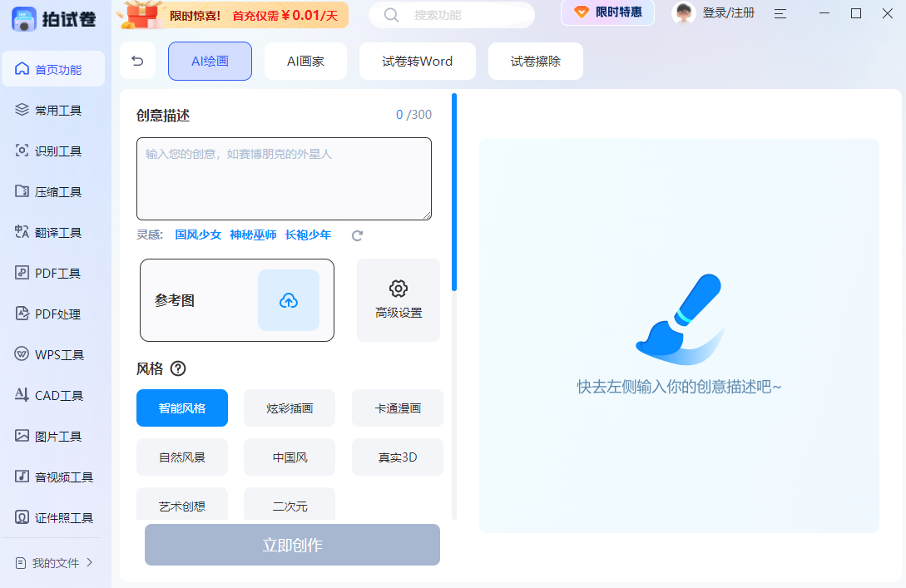This screenshot has width=906, height=588.
Task: Click the search magnifier icon
Action: tap(391, 15)
